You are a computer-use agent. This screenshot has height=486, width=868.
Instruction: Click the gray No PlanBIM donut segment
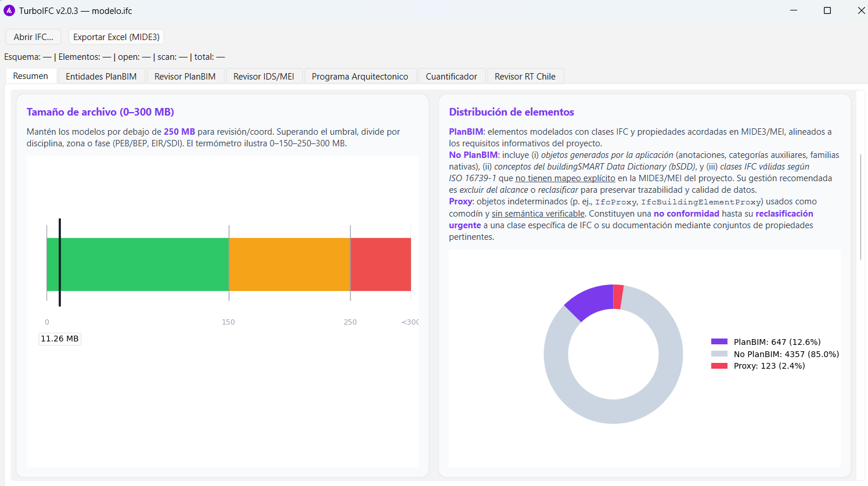[613, 411]
